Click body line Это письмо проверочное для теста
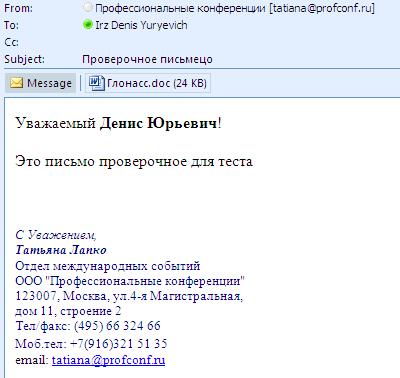This screenshot has width=400, height=378. [134, 162]
